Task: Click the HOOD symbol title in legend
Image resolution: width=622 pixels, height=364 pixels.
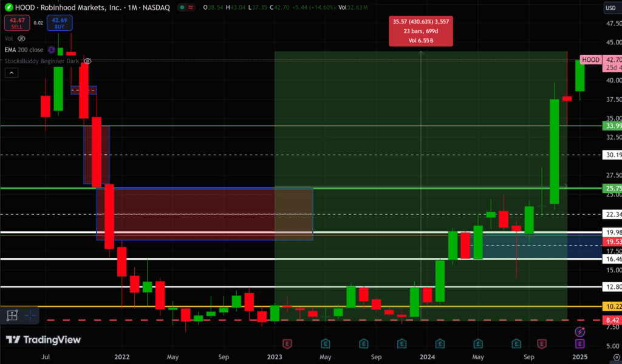Action: coord(92,7)
